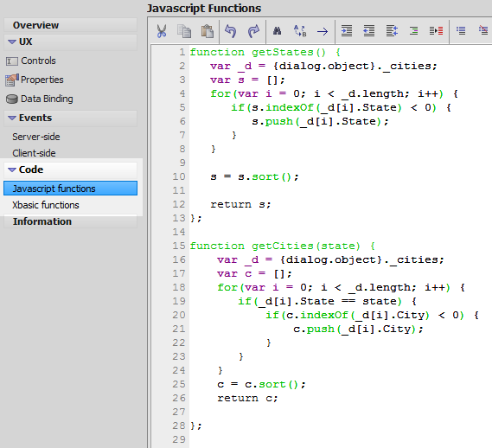The height and width of the screenshot is (448, 492).
Task: Click the Redo arrow icon
Action: point(253,31)
